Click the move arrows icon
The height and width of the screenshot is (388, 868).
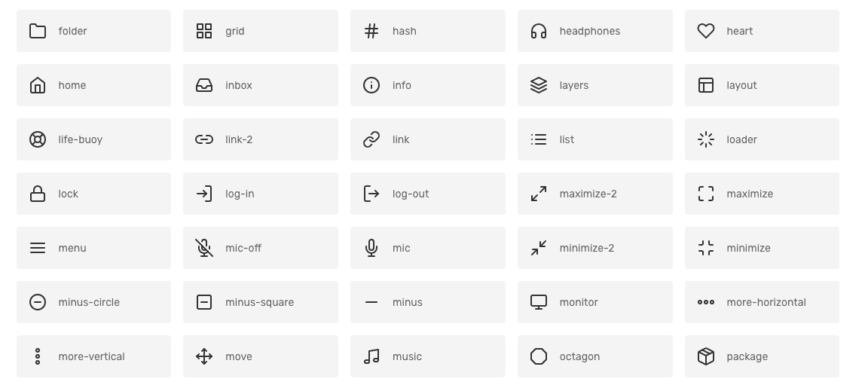pyautogui.click(x=204, y=356)
